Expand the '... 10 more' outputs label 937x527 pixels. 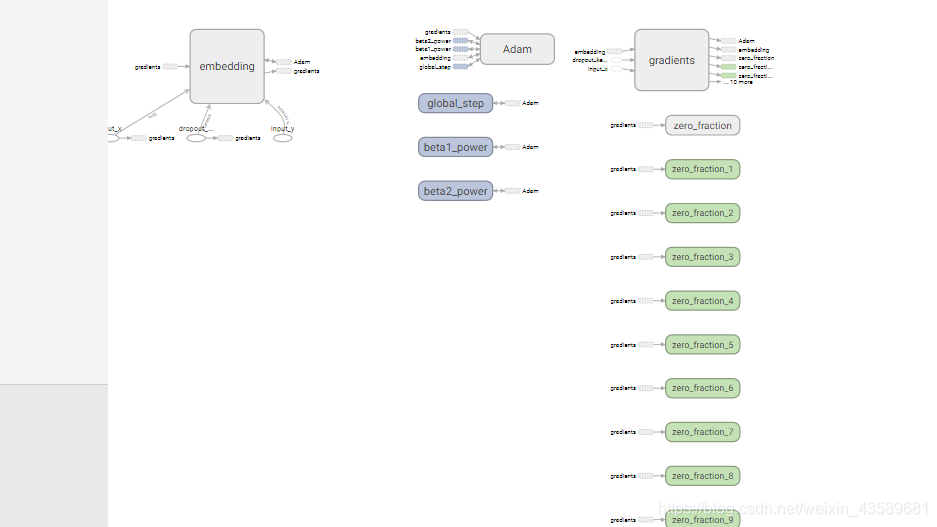click(x=739, y=82)
